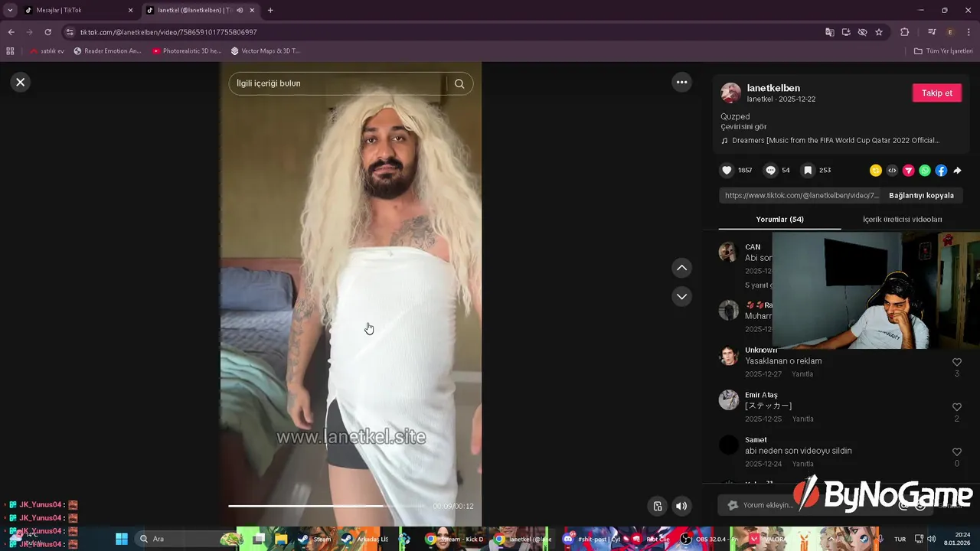This screenshot has width=980, height=551.
Task: Share the video to Facebook
Action: (x=941, y=171)
